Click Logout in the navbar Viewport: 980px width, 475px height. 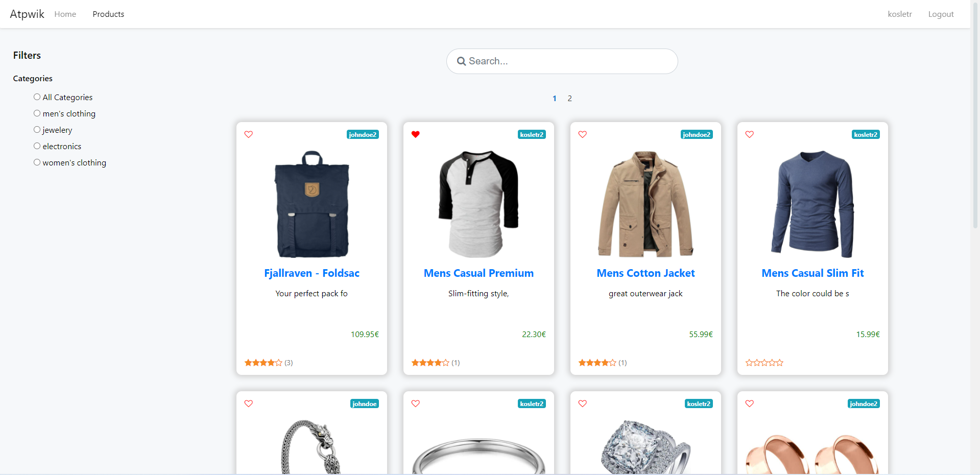941,14
